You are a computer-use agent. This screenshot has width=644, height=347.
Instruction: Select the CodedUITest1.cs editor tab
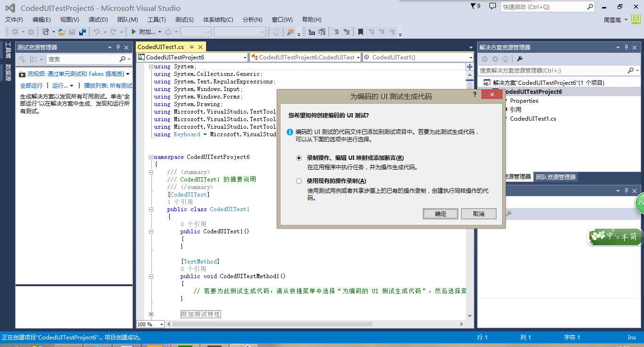[160, 47]
